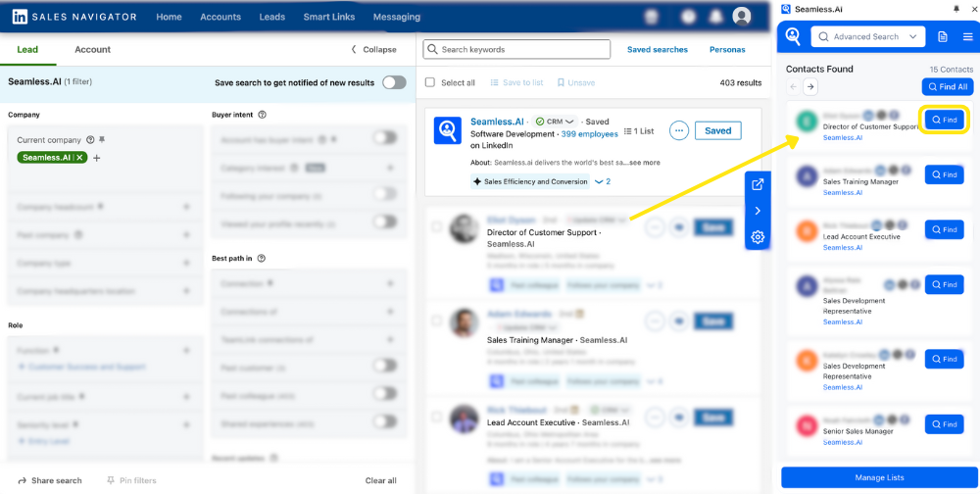Image resolution: width=980 pixels, height=494 pixels.
Task: Go to next contacts page arrow
Action: point(810,87)
